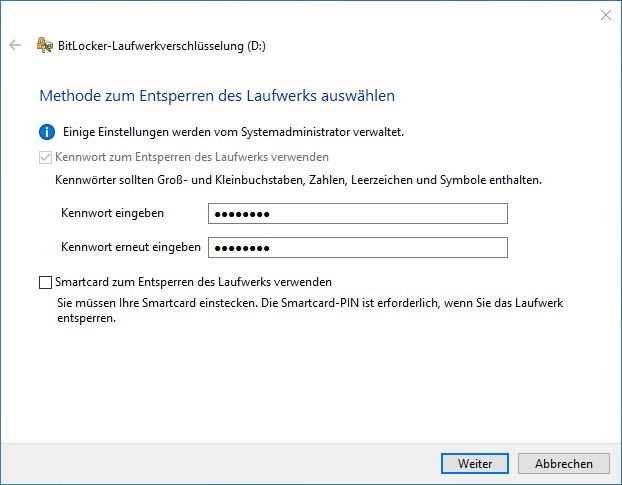Image resolution: width=622 pixels, height=485 pixels.
Task: Click the 'Kennwort eingeben' text label
Action: point(112,213)
